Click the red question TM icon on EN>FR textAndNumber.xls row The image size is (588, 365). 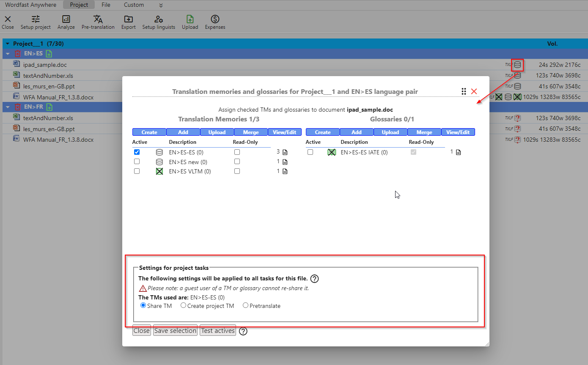517,118
